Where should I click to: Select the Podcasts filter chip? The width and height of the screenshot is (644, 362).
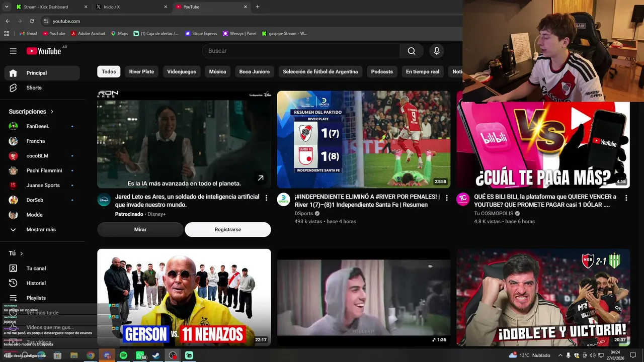[382, 72]
